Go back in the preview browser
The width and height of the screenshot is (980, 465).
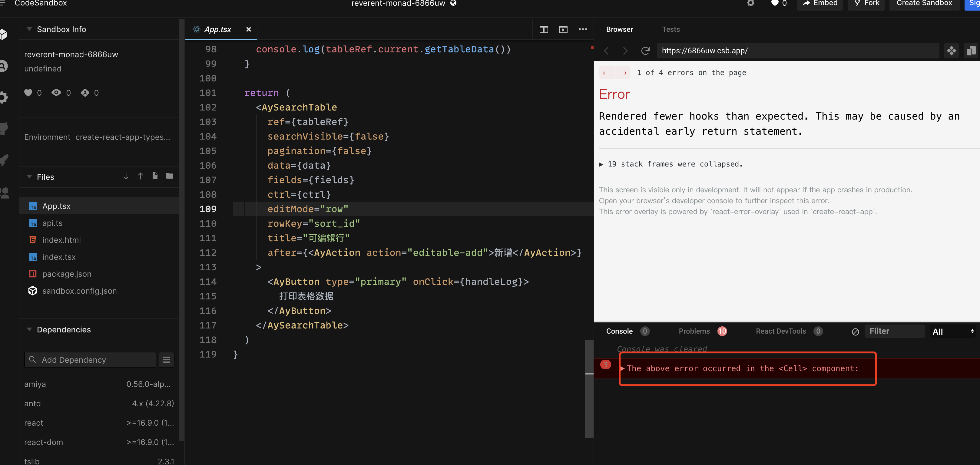click(x=606, y=51)
